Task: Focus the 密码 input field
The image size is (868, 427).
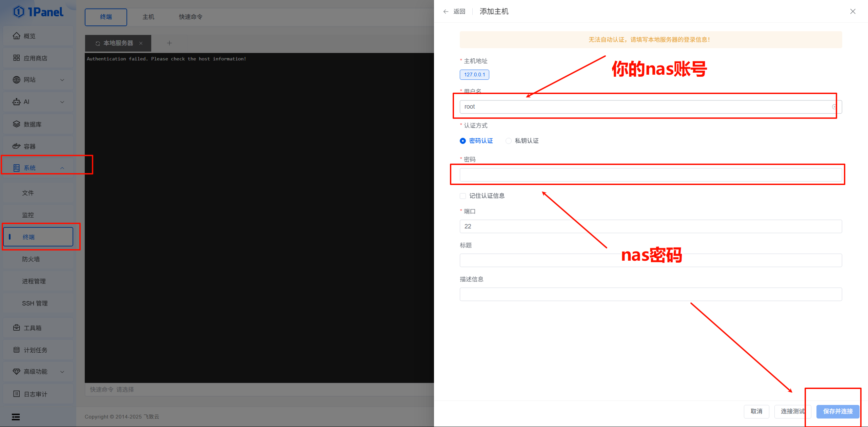Action: (x=651, y=175)
